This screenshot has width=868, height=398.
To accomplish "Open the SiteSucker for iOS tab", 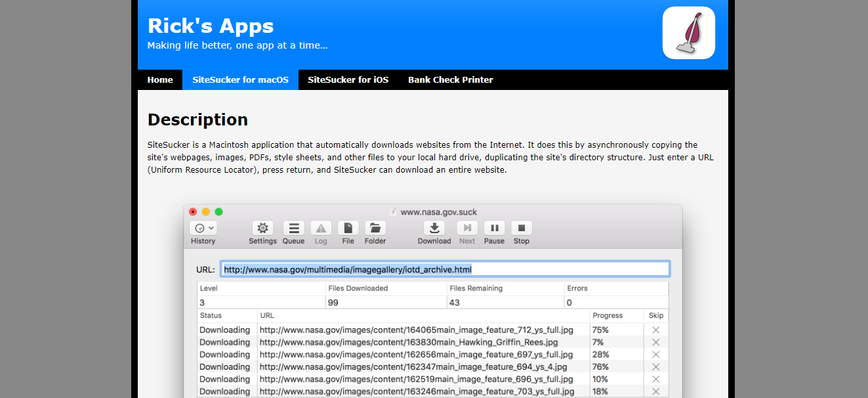I will [348, 79].
